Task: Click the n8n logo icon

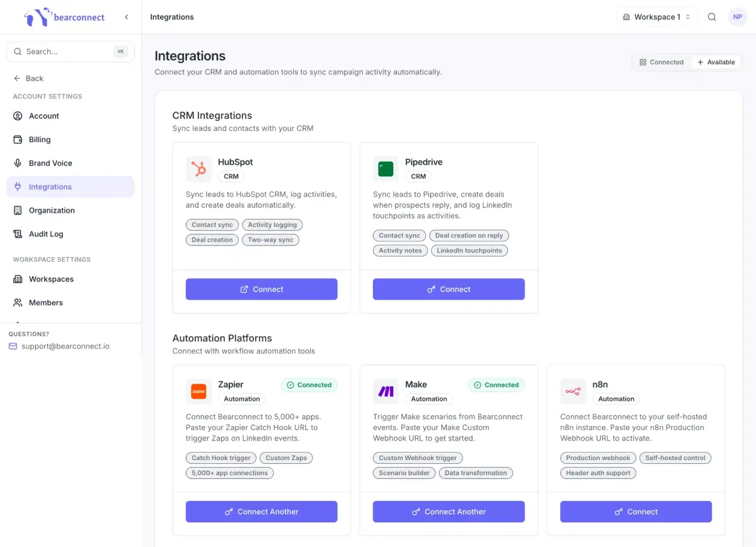Action: click(573, 391)
